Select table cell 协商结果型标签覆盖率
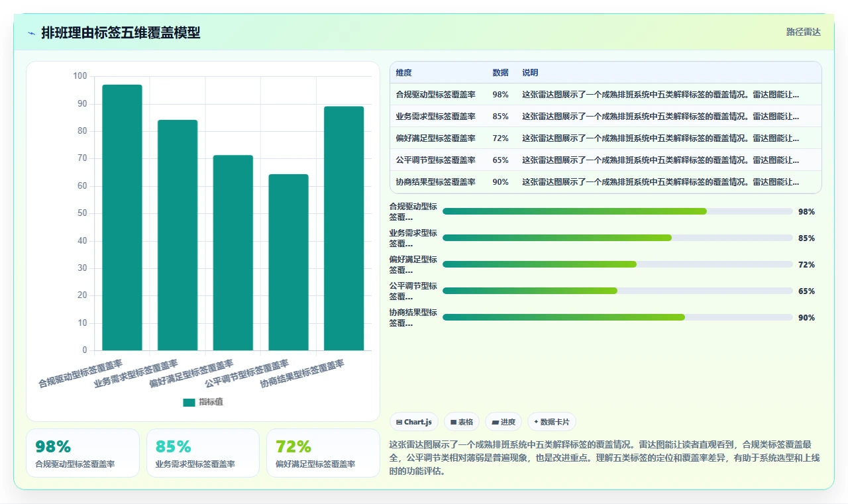848x504 pixels. tap(435, 182)
